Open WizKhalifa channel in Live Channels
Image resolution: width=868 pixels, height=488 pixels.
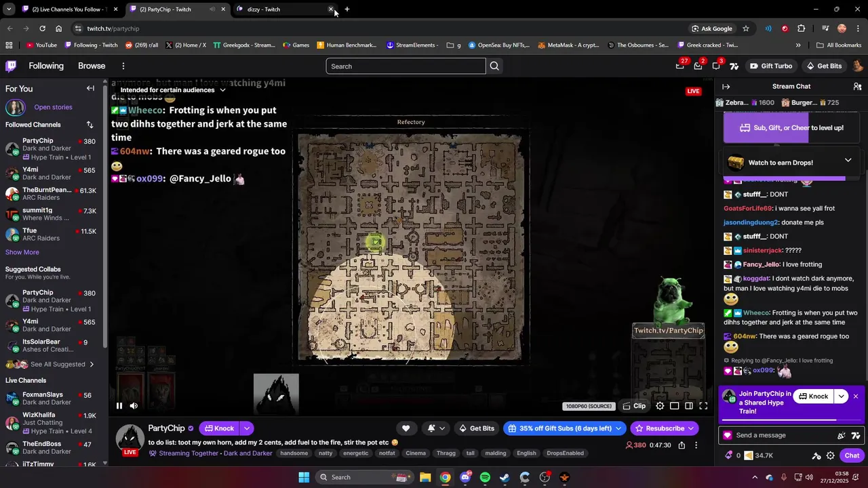tap(51, 423)
